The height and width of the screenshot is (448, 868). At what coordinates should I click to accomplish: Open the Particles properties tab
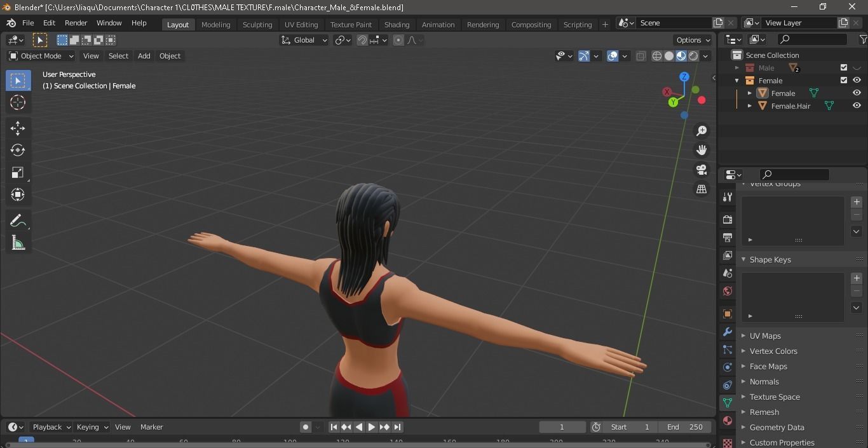tap(728, 350)
